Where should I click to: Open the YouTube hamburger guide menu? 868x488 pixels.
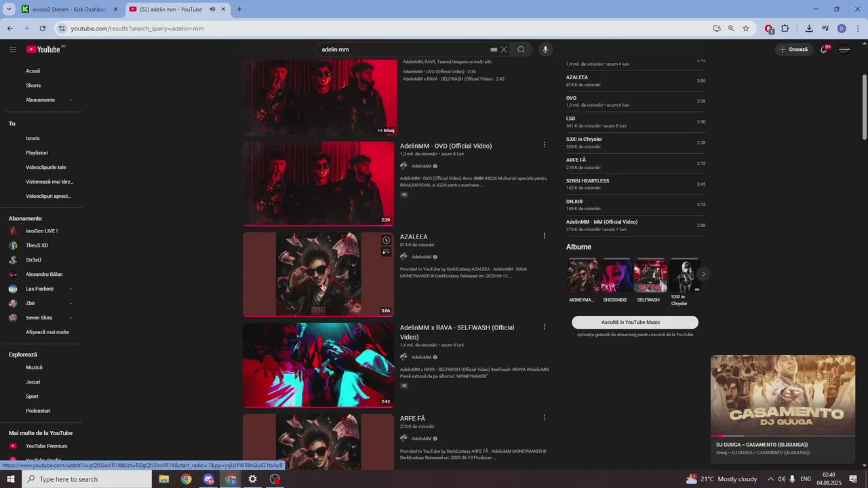coord(13,49)
